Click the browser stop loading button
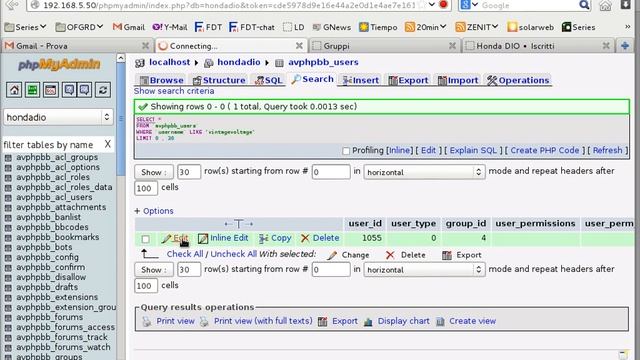The height and width of the screenshot is (360, 640). pos(443,5)
